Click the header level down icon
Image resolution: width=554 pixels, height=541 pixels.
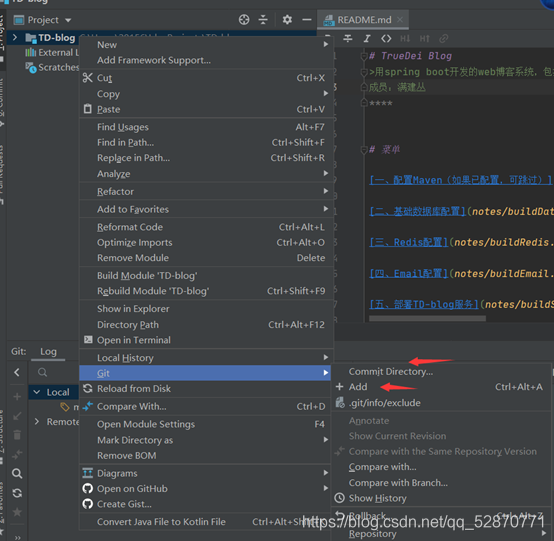[405, 38]
